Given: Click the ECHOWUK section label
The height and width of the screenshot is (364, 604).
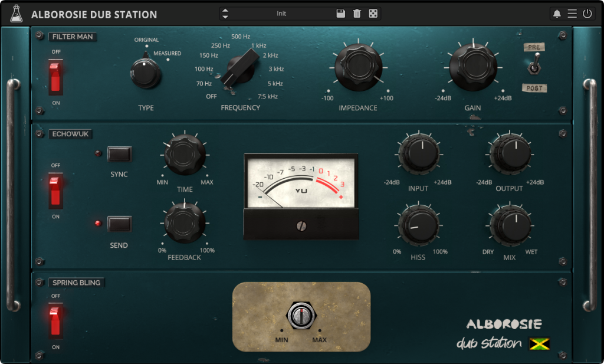Looking at the screenshot, I should [70, 134].
